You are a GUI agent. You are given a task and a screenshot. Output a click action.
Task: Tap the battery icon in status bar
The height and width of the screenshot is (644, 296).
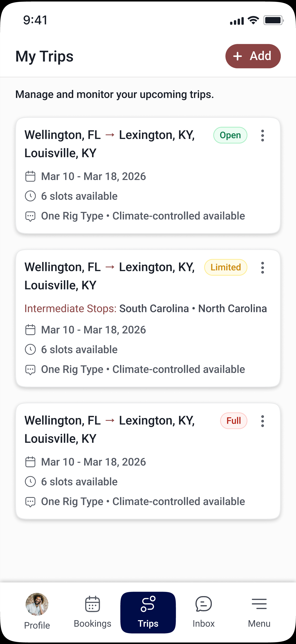click(273, 20)
